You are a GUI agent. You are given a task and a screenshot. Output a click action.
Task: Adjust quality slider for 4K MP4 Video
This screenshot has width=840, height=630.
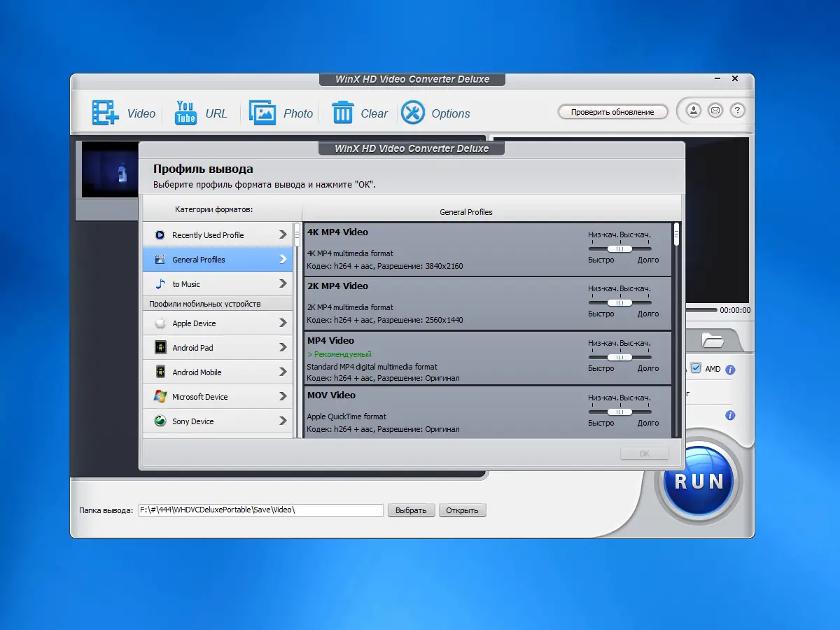coord(619,248)
